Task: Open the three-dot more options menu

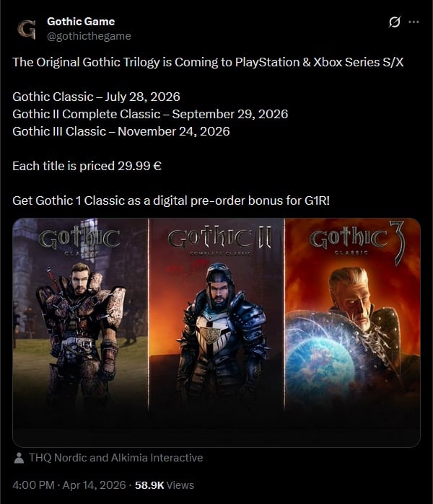Action: click(x=414, y=22)
